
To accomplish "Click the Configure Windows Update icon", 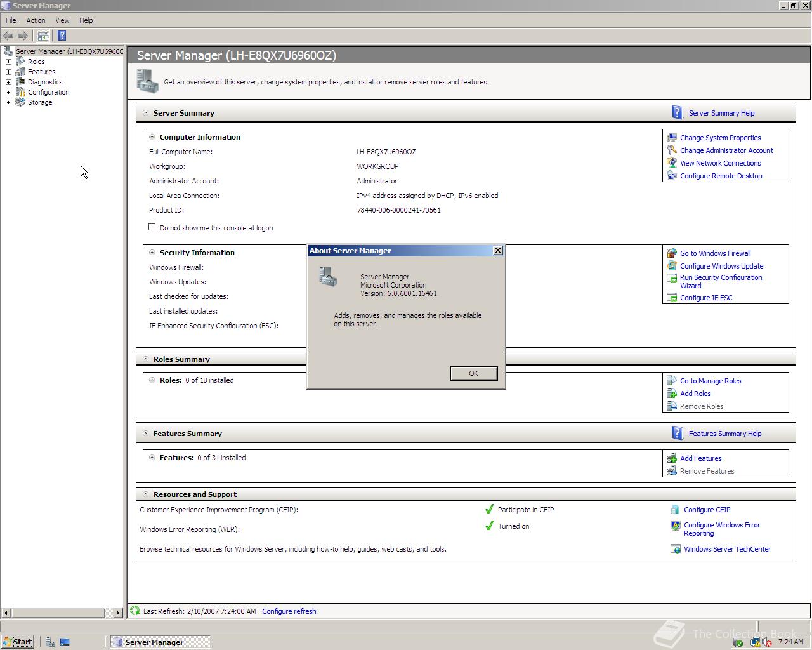I will tap(672, 265).
